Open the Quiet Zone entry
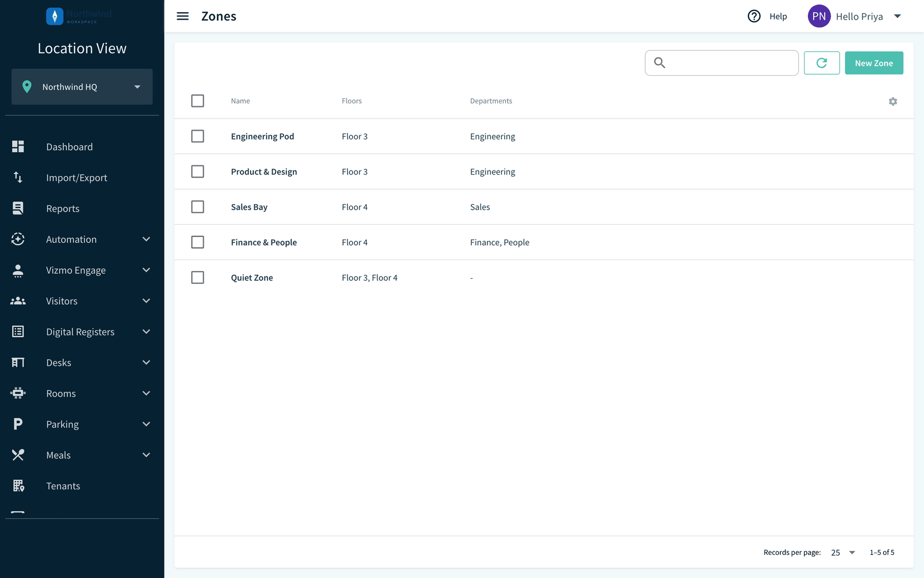Viewport: 924px width, 578px height. coord(252,277)
